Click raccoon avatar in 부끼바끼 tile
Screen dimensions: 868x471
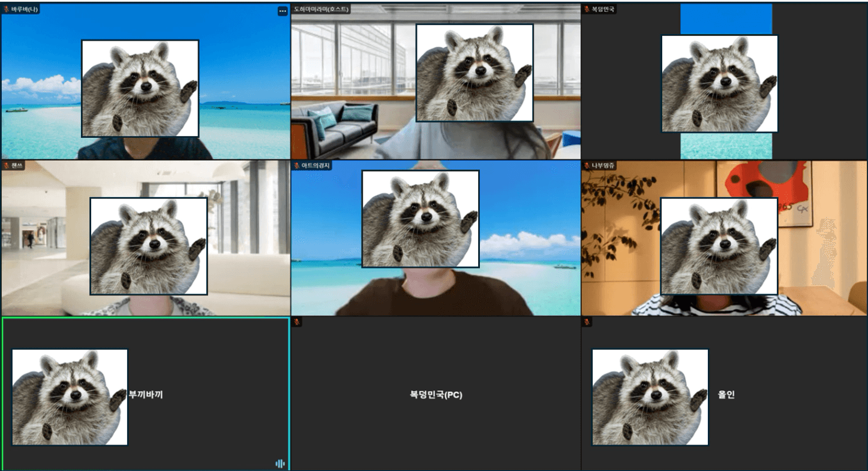click(x=70, y=397)
